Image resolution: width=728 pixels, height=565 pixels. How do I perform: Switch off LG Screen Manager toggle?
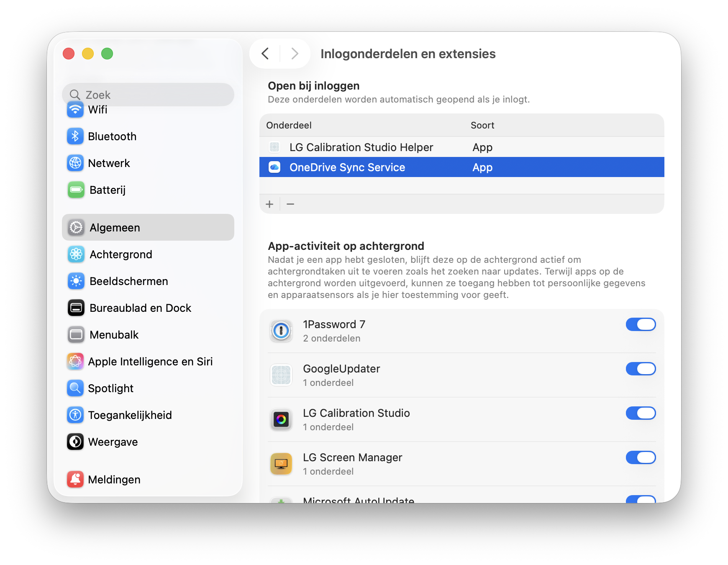(x=641, y=457)
